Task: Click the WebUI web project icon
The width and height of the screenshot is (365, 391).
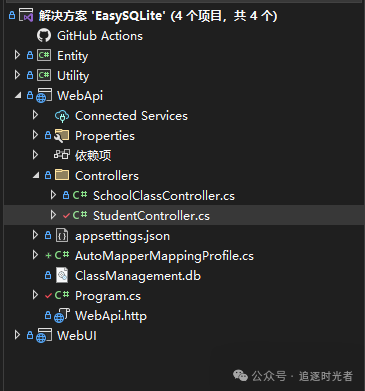Action: click(44, 336)
